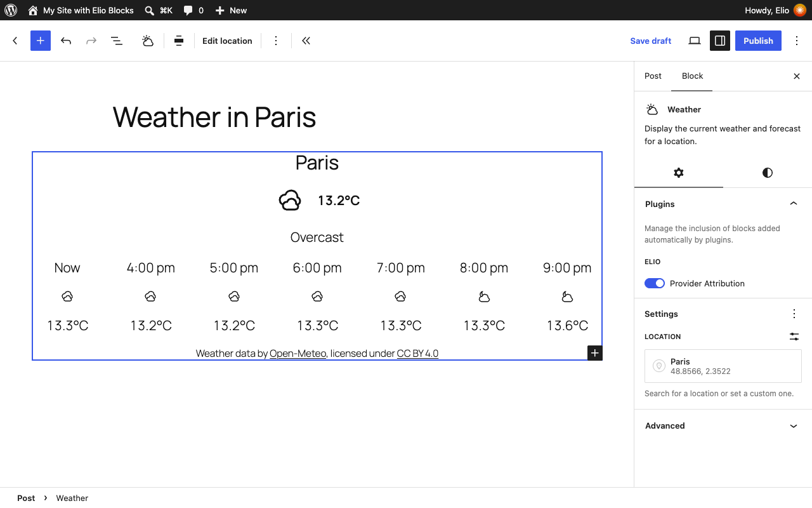Select Post in the breadcrumb
The height and width of the screenshot is (508, 812).
[x=26, y=498]
